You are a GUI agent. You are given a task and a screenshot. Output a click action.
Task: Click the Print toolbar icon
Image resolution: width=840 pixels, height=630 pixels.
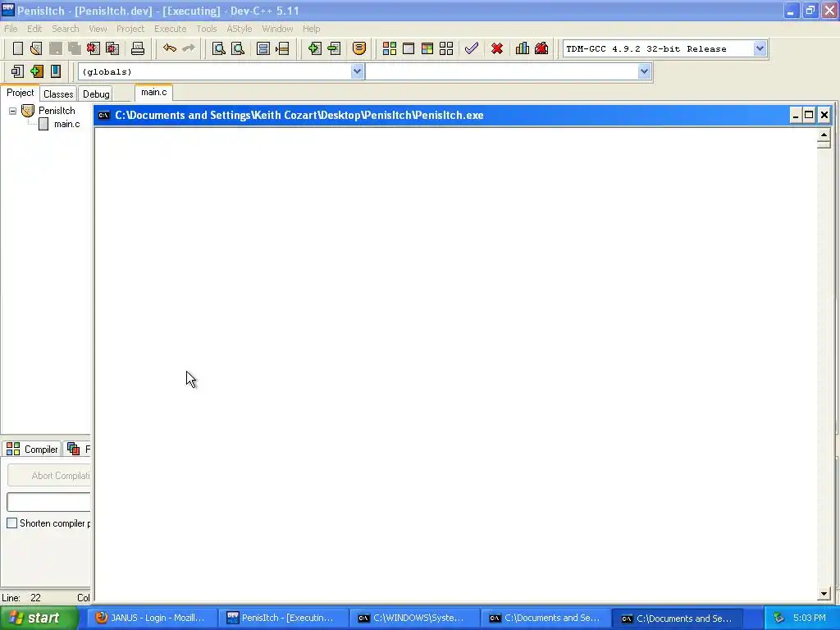click(x=138, y=48)
